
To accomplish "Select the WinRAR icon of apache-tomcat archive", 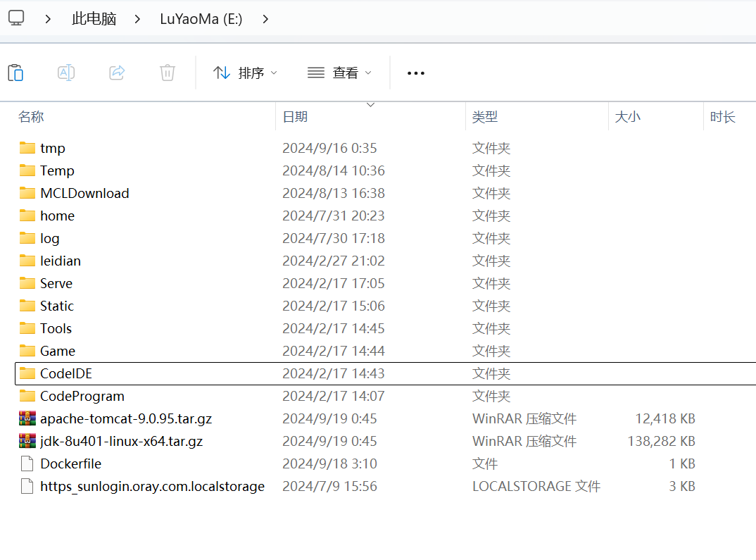I will pyautogui.click(x=27, y=418).
